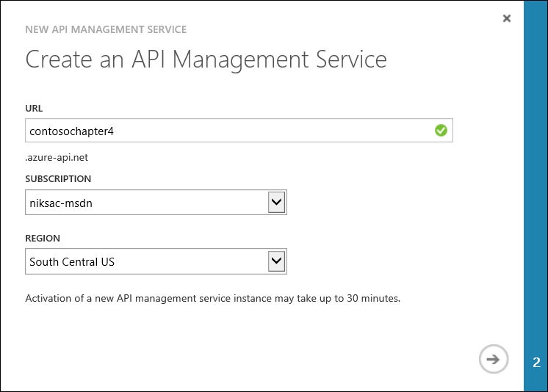Click the activation time notice text
Viewport: 548px width, 392px height.
(x=212, y=298)
